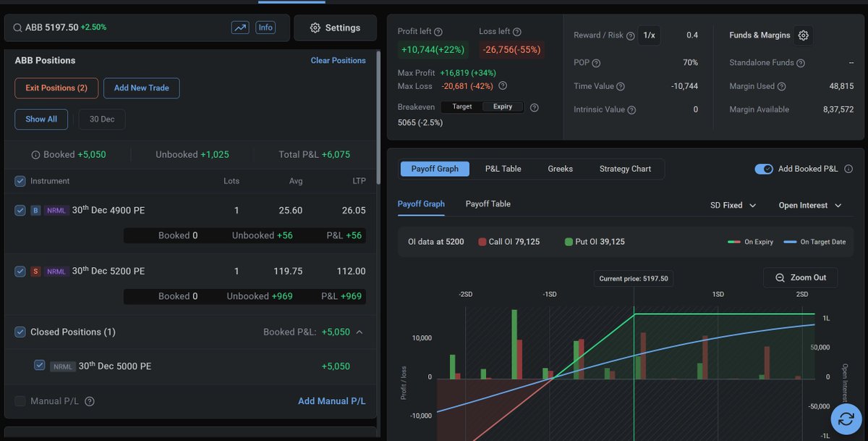Click Add Manual P/L link
The image size is (868, 441).
332,401
